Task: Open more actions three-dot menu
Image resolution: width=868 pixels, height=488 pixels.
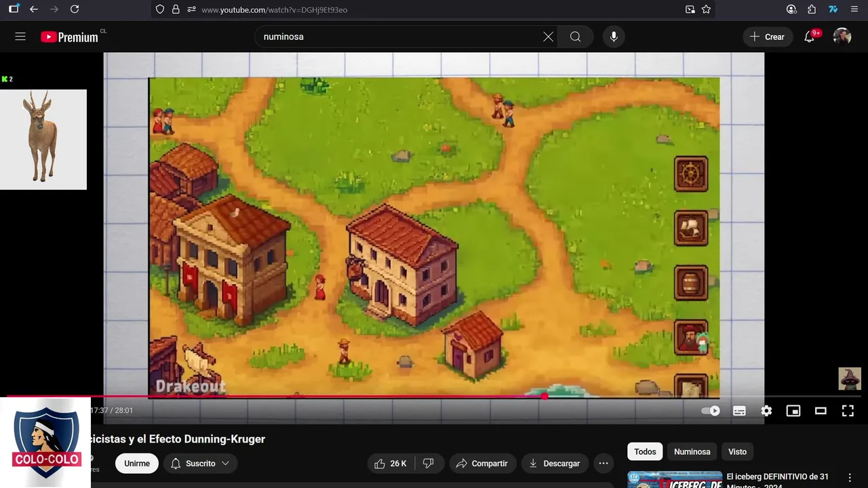Action: (604, 464)
